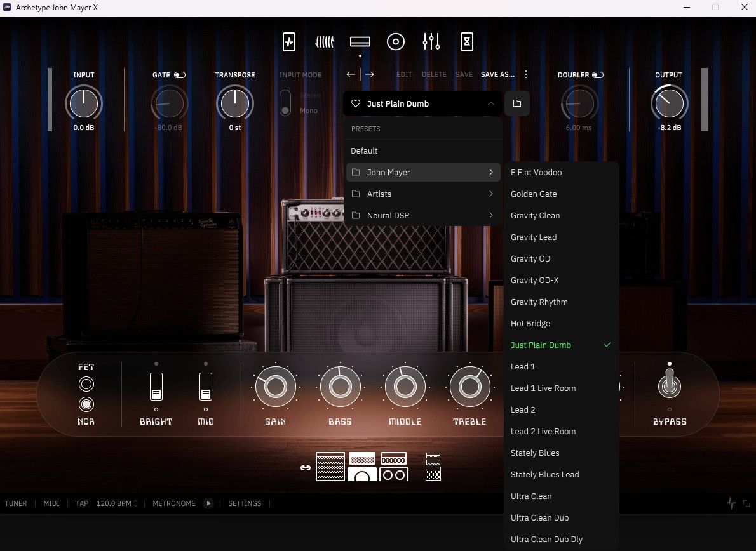
Task: Flip the Input Mode Stereo/Mono switch
Action: [285, 103]
